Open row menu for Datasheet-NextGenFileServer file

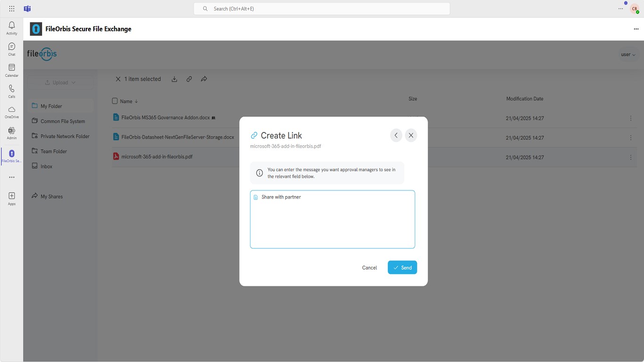[631, 138]
